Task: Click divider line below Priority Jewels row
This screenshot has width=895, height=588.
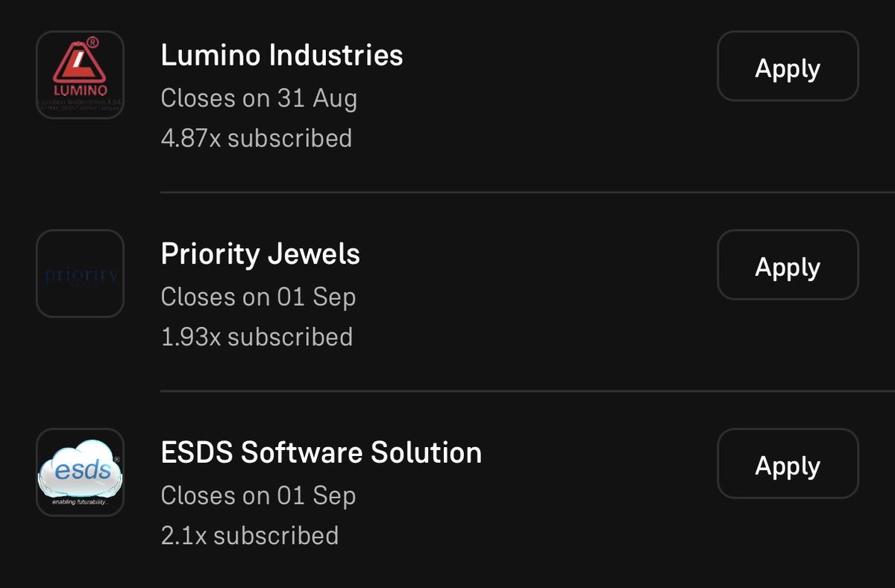Action: point(528,391)
